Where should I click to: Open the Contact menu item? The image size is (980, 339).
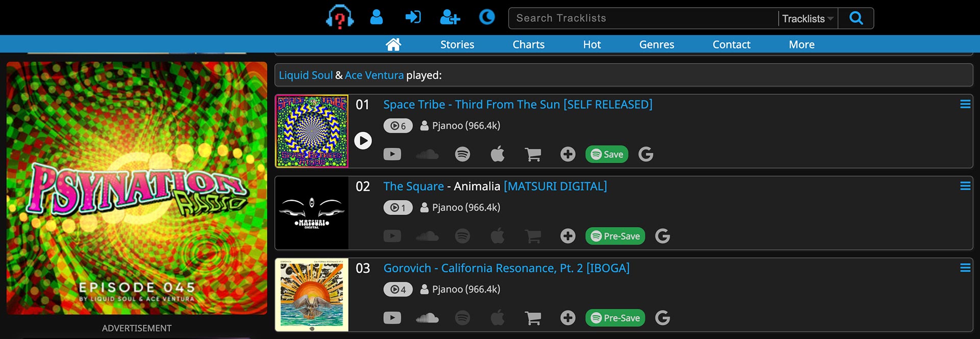[x=731, y=44]
